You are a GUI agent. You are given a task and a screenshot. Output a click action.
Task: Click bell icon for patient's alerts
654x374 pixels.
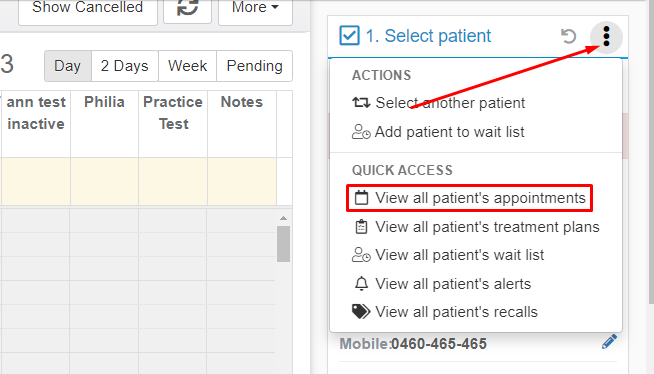click(361, 284)
